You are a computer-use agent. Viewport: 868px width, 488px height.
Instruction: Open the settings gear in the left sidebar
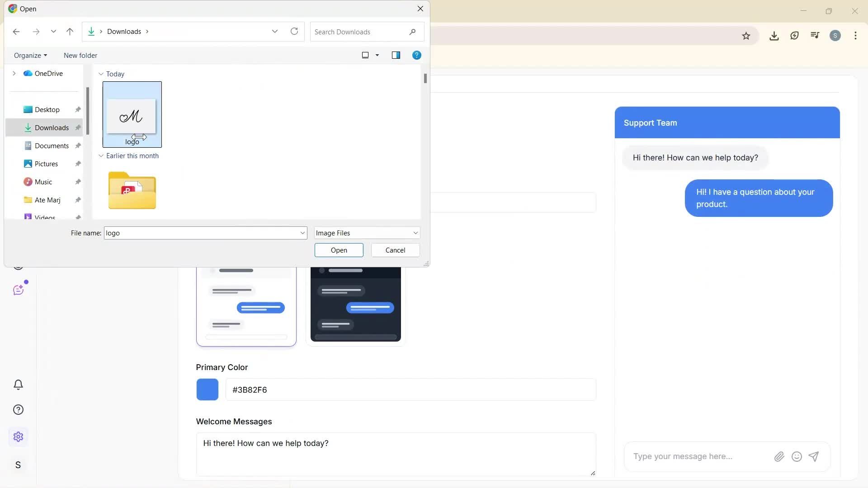(18, 436)
